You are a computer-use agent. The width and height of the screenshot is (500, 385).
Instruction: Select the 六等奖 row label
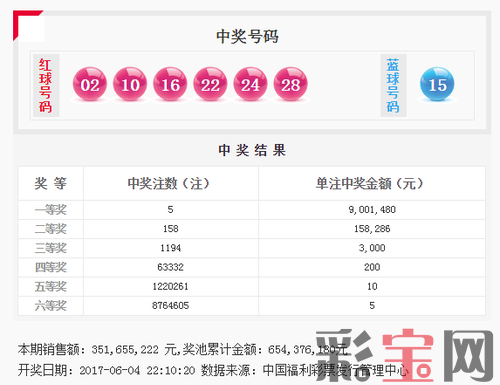(x=51, y=306)
